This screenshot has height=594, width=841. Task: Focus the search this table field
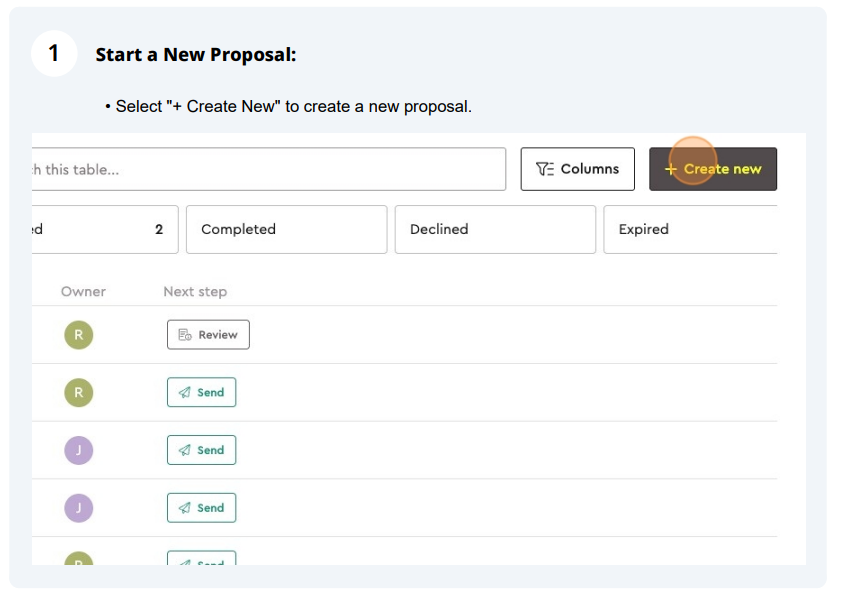tap(269, 169)
